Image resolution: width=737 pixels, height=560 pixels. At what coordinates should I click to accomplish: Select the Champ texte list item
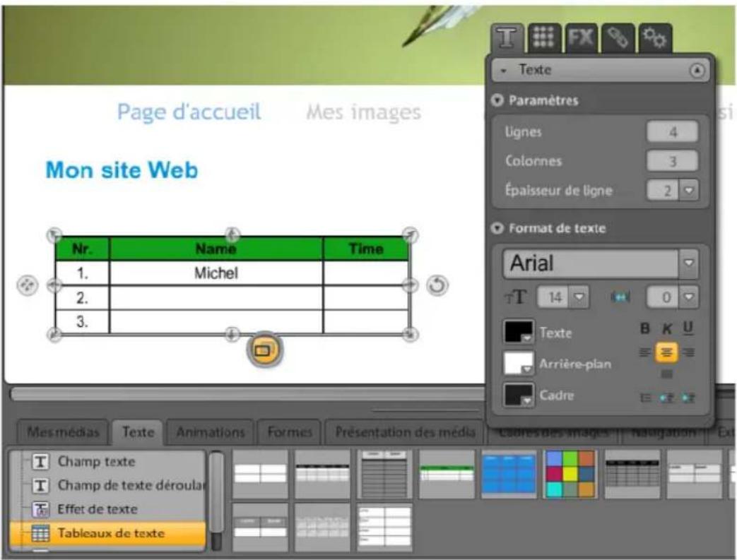click(107, 462)
